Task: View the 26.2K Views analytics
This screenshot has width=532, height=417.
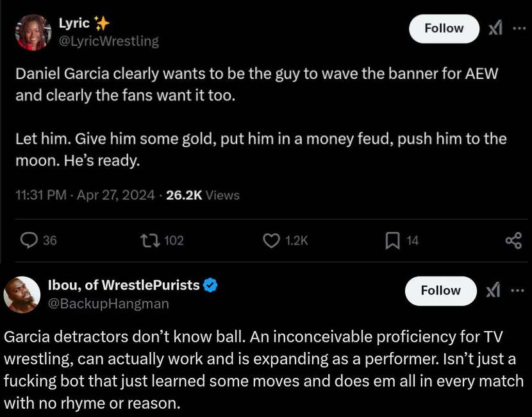Action: click(x=203, y=195)
